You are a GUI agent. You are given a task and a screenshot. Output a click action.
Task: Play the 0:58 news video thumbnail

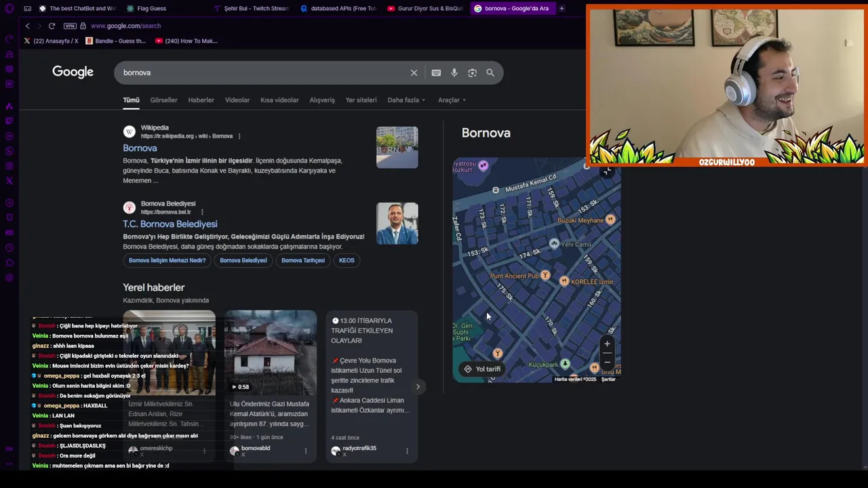point(271,352)
